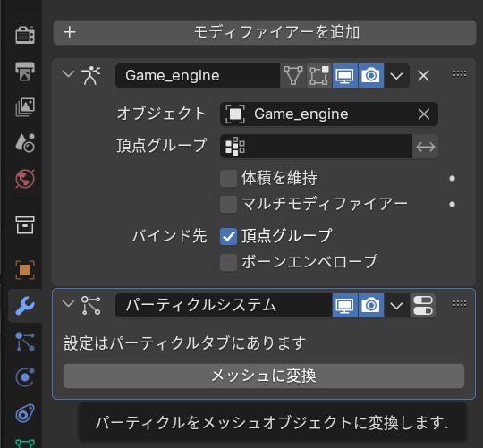Edit the Game_engine modifier name field
Image resolution: width=483 pixels, height=448 pixels.
[198, 76]
